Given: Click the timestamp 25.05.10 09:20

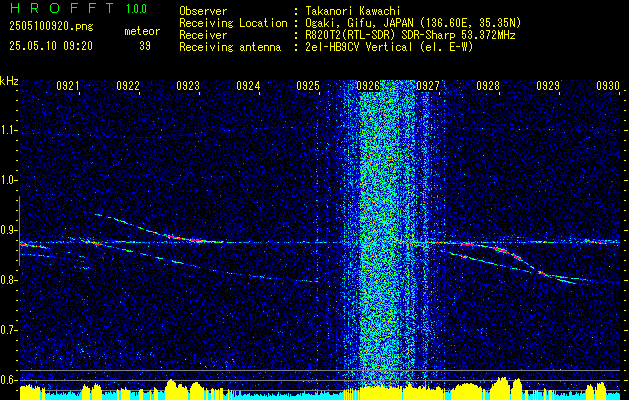Looking at the screenshot, I should (51, 46).
